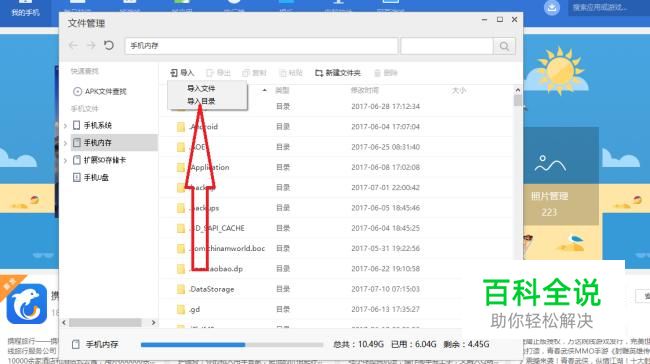Expand the 扩展SD存储卡 tree node
This screenshot has height=364, width=650.
click(x=65, y=160)
